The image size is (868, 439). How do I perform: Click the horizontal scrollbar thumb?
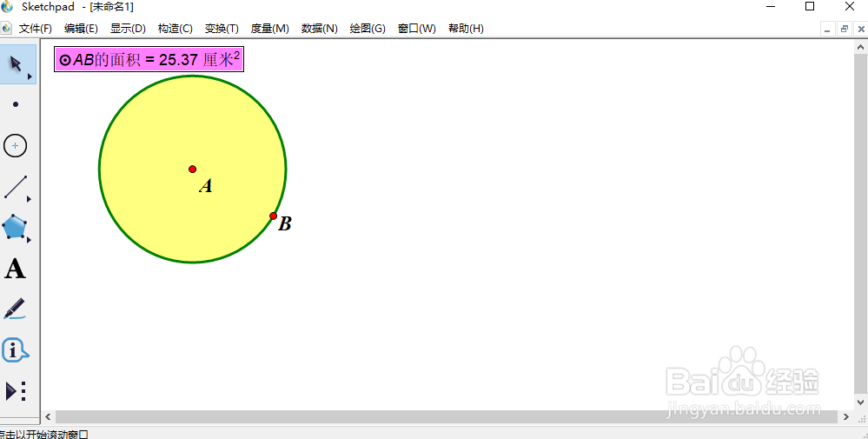[447, 416]
